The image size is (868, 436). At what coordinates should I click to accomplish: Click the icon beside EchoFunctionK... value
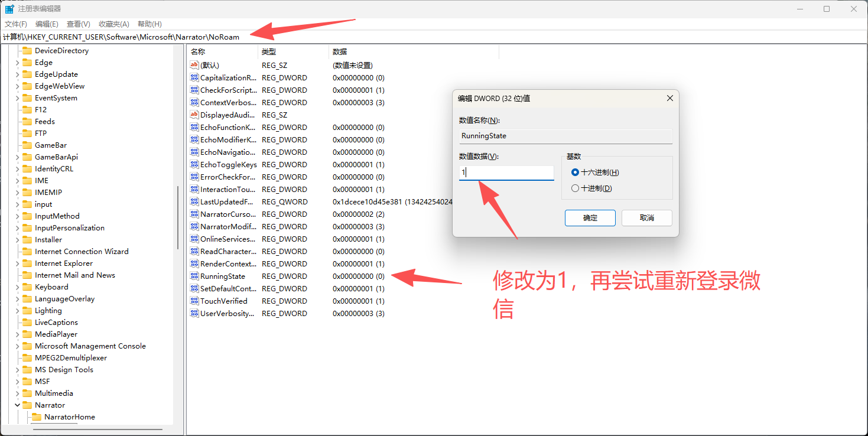[x=194, y=127]
